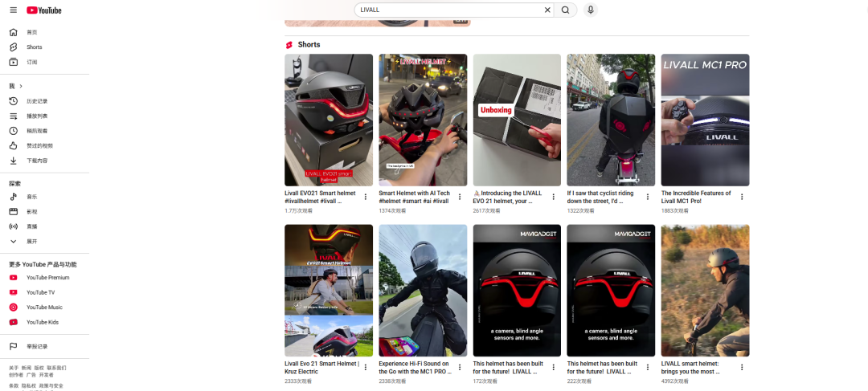Open watch history clock icon
The image size is (868, 391).
[14, 101]
